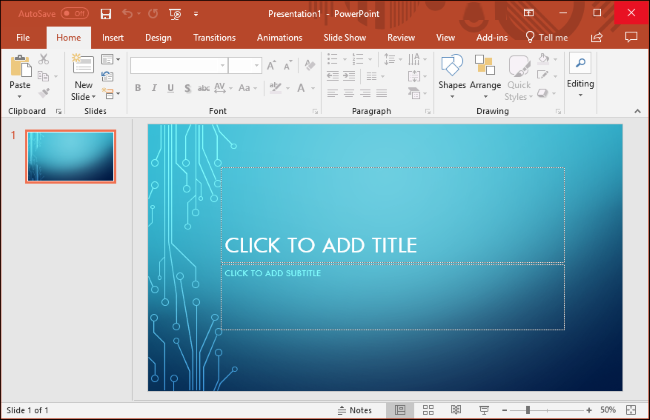Switch to Reading View in status bar

pyautogui.click(x=456, y=410)
